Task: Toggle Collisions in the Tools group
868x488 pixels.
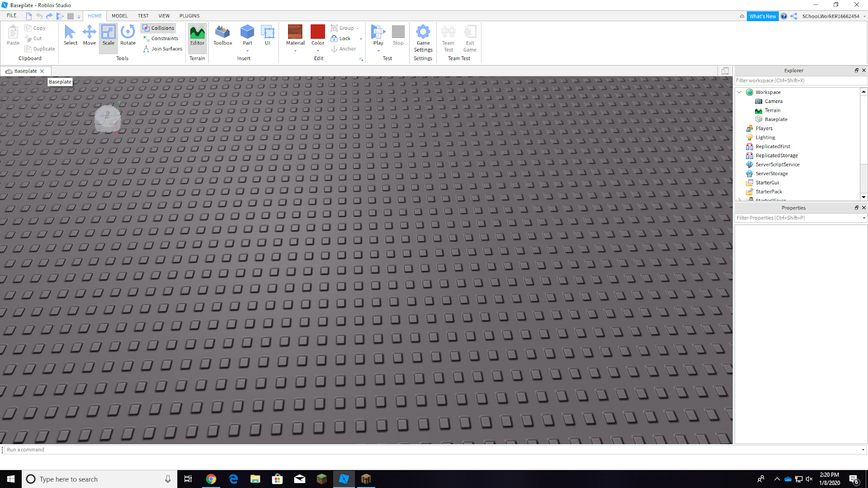Action: tap(158, 28)
